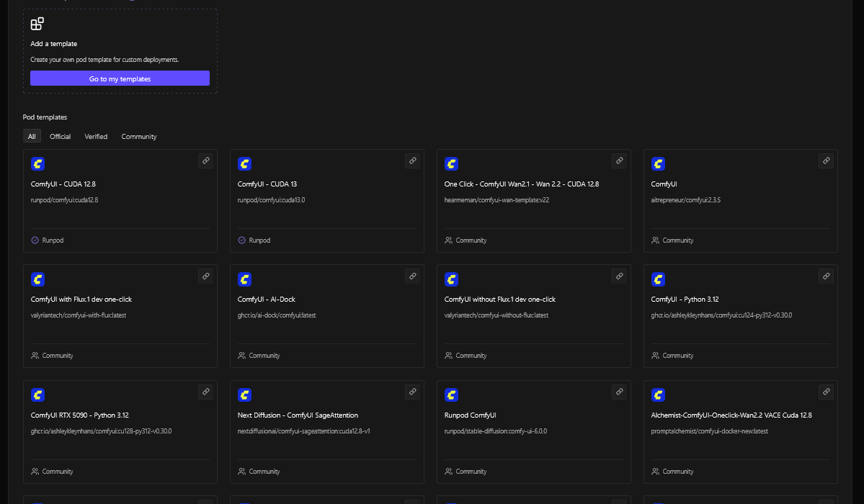Screen dimensions: 864x504
Task: Click Community label on ComfyUI - AI-Dock card
Action: pyautogui.click(x=264, y=355)
